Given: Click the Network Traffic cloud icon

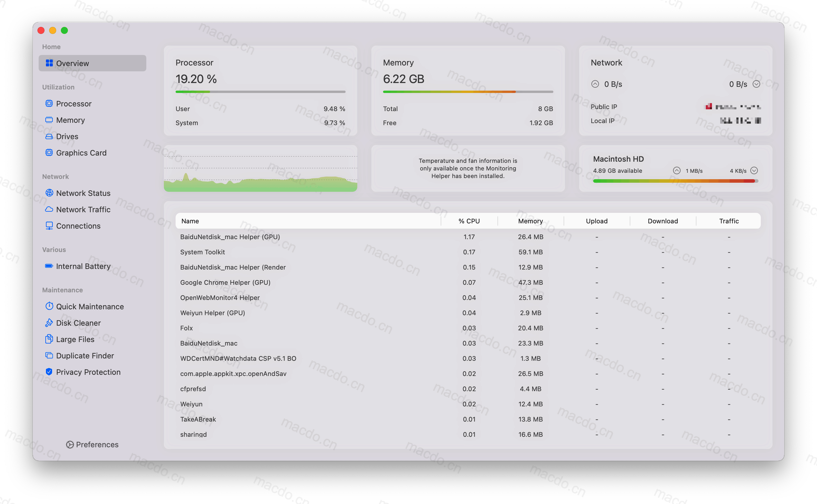Looking at the screenshot, I should (49, 209).
